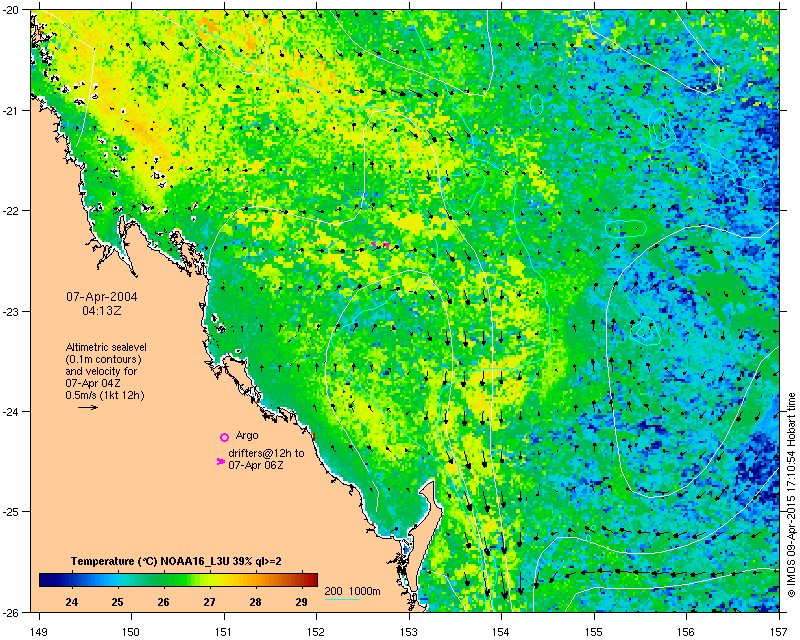Click the time label '04:13Z'
Viewport: 800px width, 640px height.
[102, 310]
